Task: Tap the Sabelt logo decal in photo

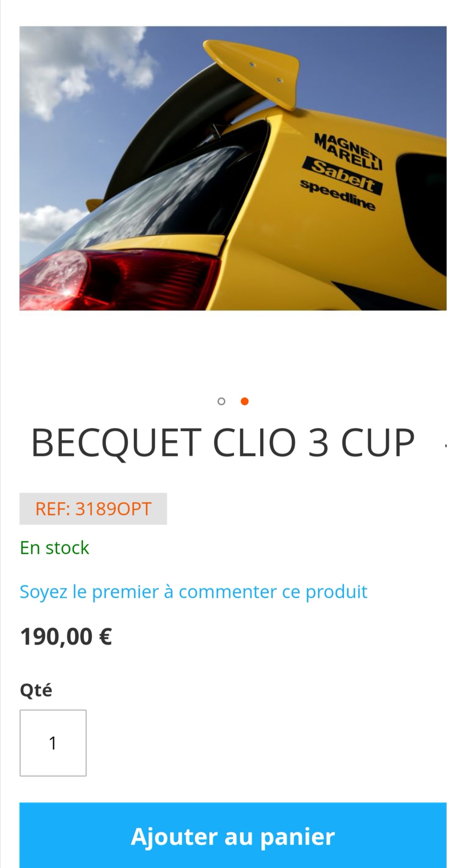Action: (343, 175)
